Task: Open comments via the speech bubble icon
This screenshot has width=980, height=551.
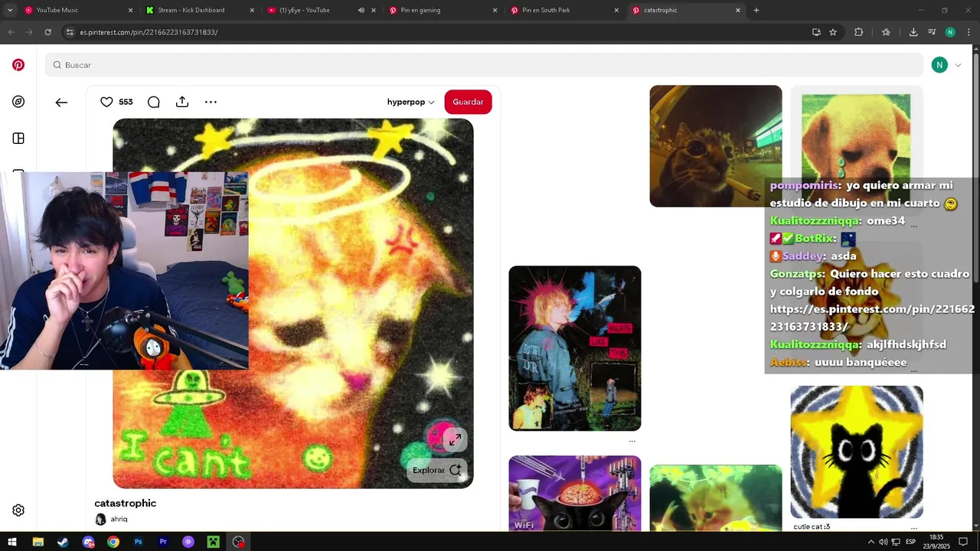Action: 153,102
